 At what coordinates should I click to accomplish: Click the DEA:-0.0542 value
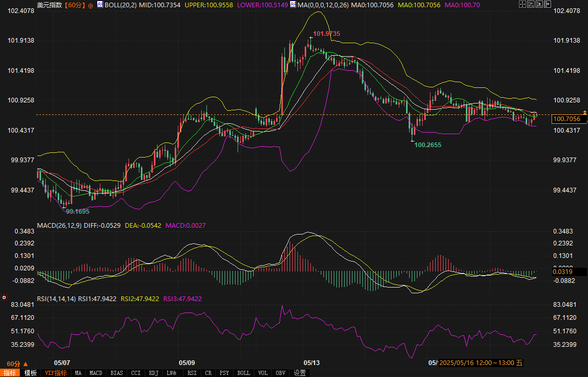coord(143,226)
